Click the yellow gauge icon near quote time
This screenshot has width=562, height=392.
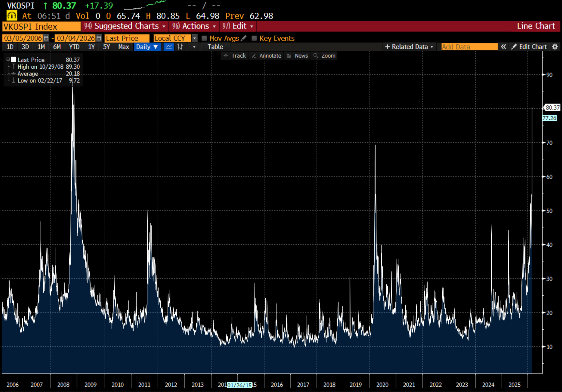(x=12, y=16)
